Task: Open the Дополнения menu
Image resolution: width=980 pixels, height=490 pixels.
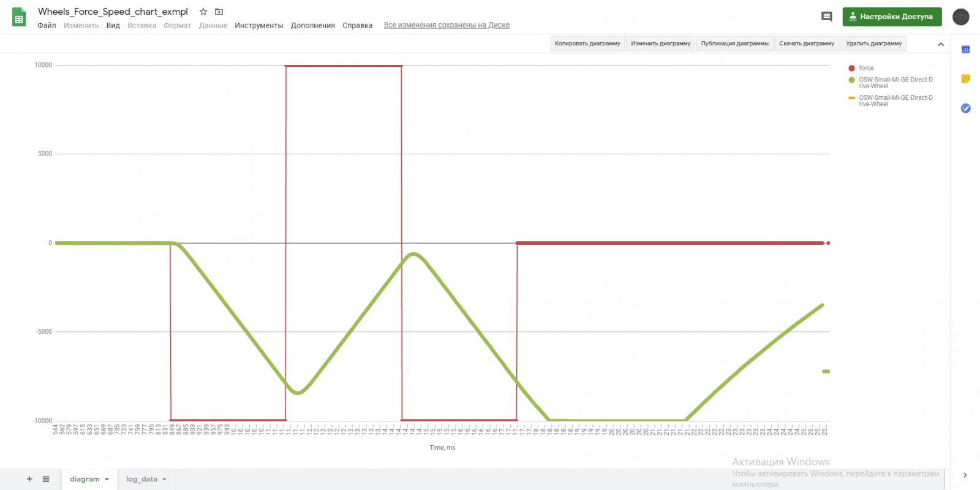Action: coord(313,26)
